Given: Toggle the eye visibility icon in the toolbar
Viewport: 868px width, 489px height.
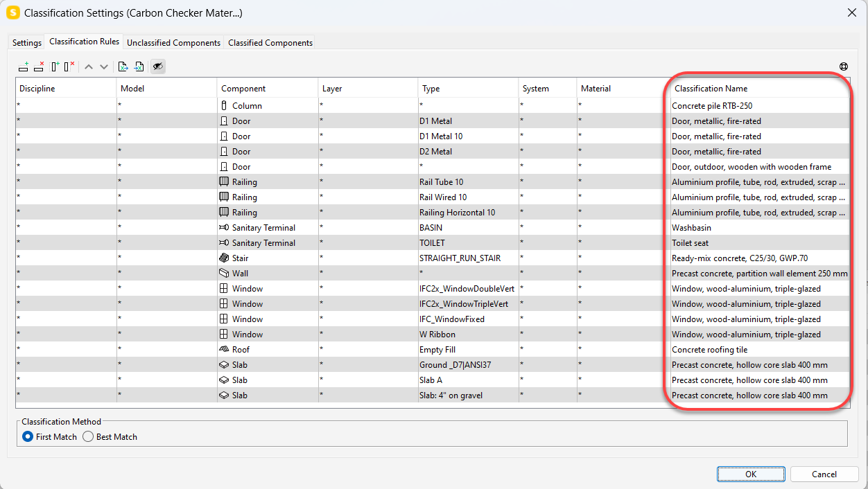Looking at the screenshot, I should (x=157, y=66).
